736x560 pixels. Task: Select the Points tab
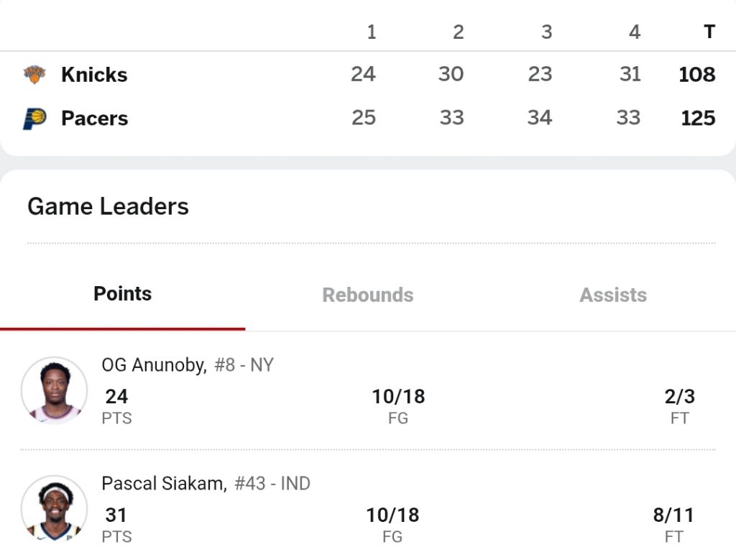pos(123,294)
